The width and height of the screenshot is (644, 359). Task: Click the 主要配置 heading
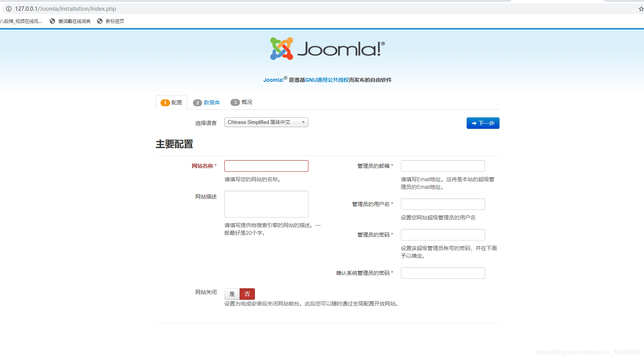pos(174,144)
